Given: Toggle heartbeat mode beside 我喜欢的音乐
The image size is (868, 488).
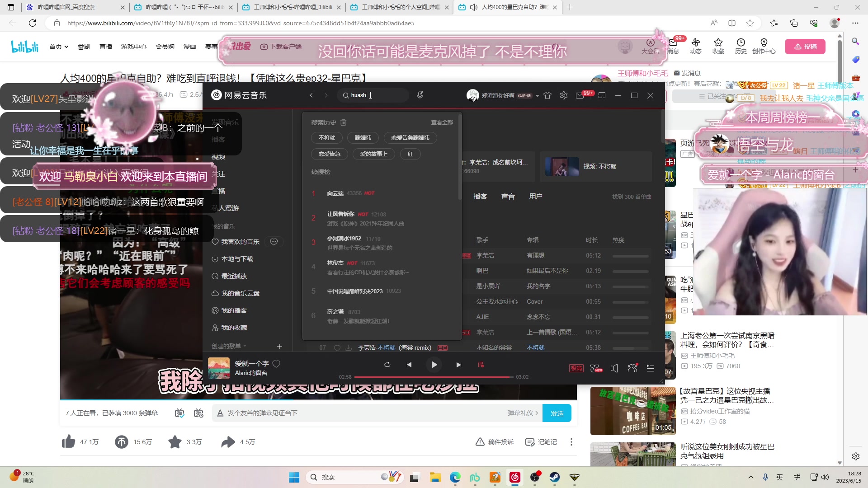Looking at the screenshot, I should [x=274, y=242].
